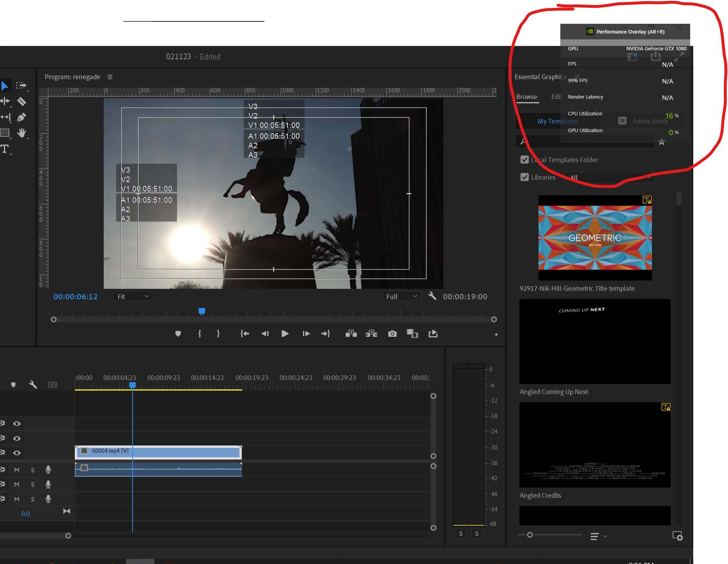Open the My Templates tab
Image resolution: width=728 pixels, height=564 pixels.
pyautogui.click(x=558, y=121)
